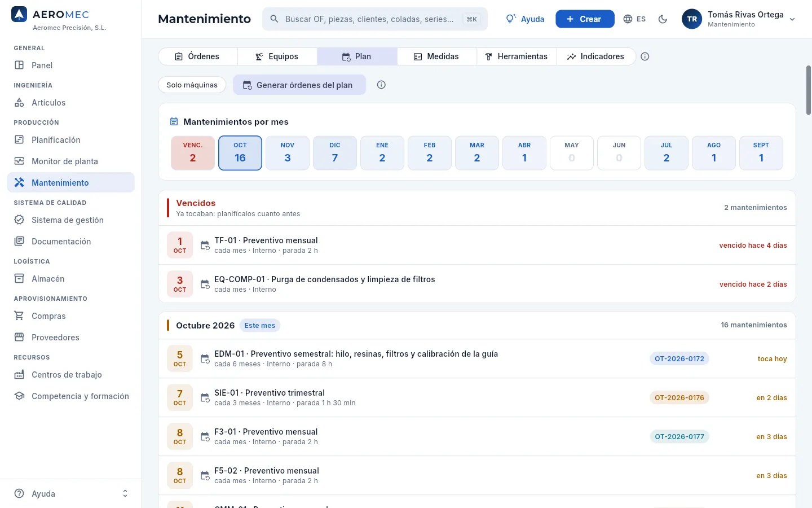Select the VENC. overdue month tile
This screenshot has height=508, width=812.
tap(193, 153)
